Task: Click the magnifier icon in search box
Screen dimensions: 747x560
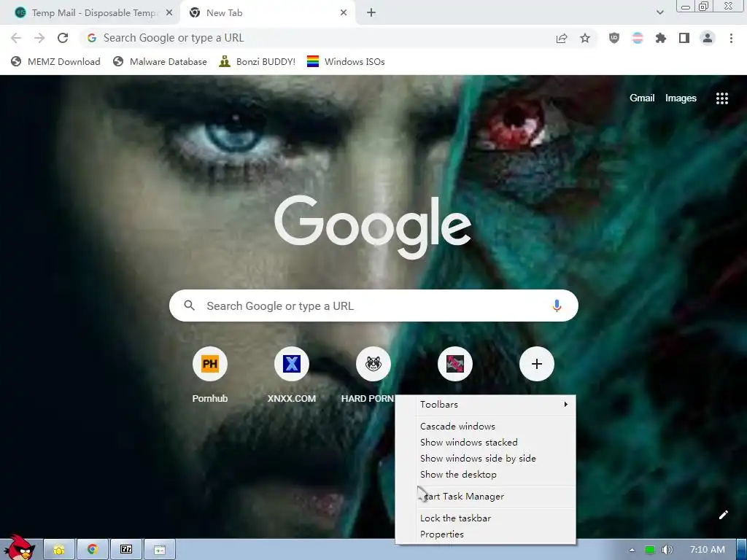Action: click(189, 306)
